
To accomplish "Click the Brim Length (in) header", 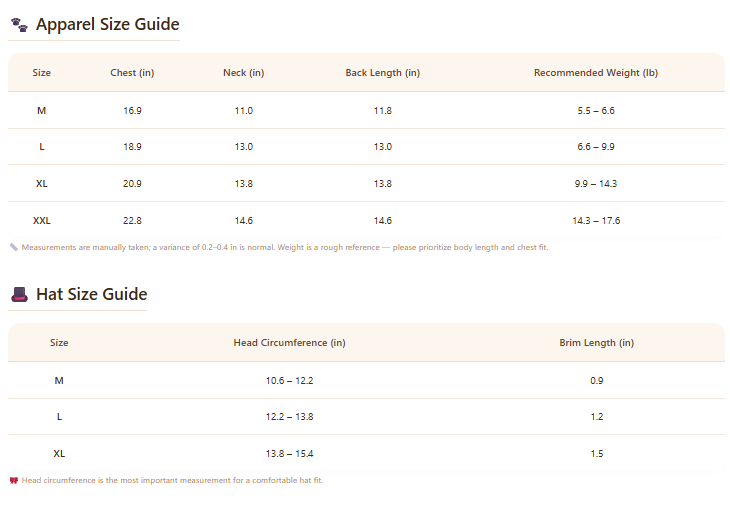I will (596, 343).
